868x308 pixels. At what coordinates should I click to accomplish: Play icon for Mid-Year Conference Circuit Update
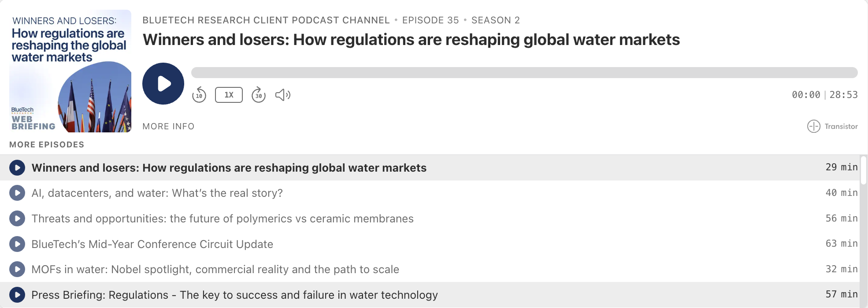[17, 244]
